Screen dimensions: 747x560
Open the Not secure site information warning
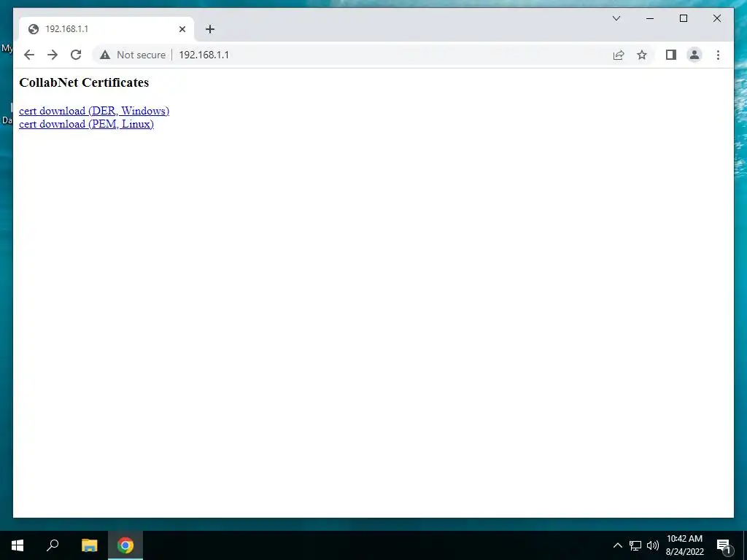click(133, 55)
